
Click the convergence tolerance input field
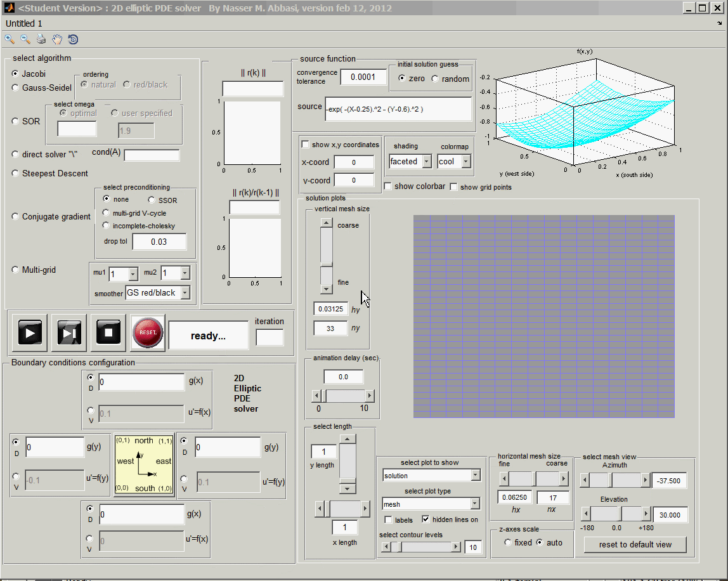tap(363, 77)
